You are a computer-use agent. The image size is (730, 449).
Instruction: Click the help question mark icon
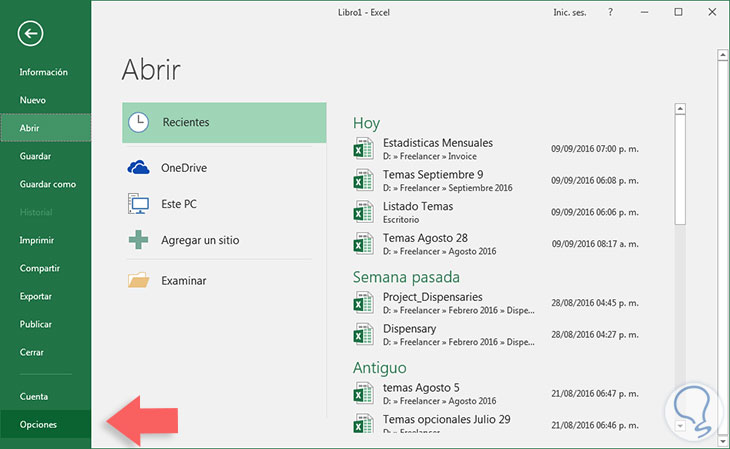(610, 13)
